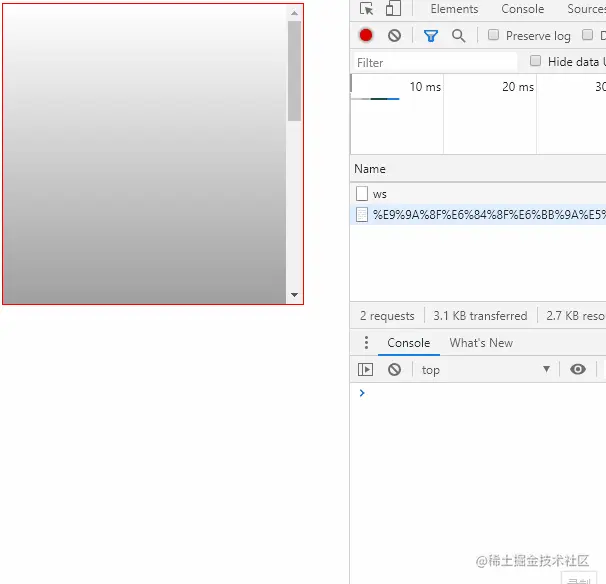Click the page scrollbar up arrow

[x=294, y=14]
